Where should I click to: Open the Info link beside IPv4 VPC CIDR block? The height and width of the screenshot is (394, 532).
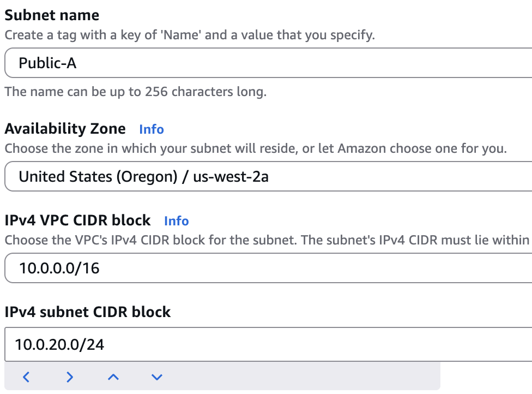(176, 220)
